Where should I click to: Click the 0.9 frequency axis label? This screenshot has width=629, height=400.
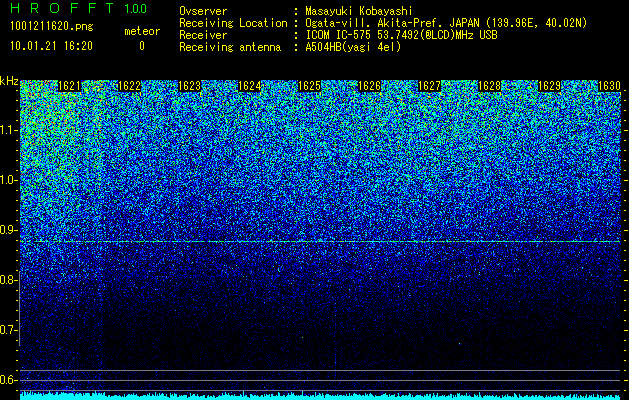pos(8,230)
